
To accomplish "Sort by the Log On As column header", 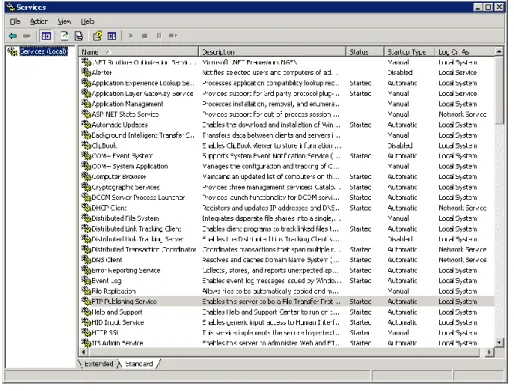I will point(465,52).
